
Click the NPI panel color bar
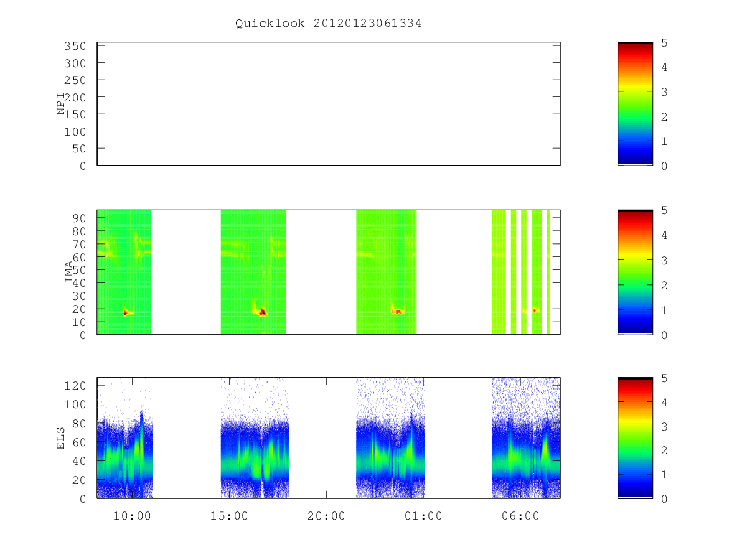[635, 104]
